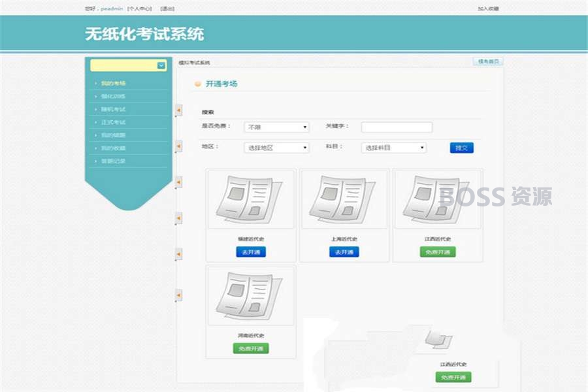This screenshot has height=392, width=588.
Task: Open the 个人中心 link
Action: click(x=140, y=8)
